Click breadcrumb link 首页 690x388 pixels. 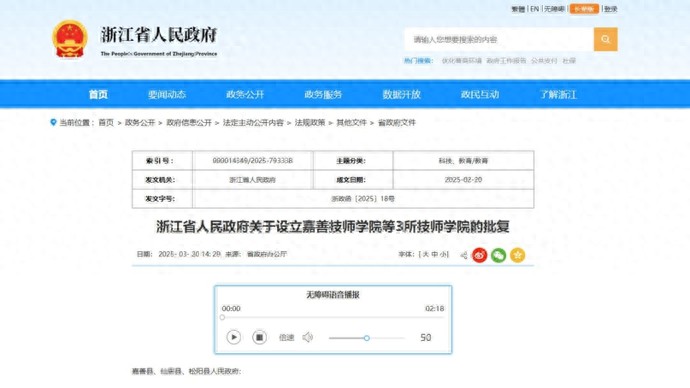pyautogui.click(x=106, y=123)
